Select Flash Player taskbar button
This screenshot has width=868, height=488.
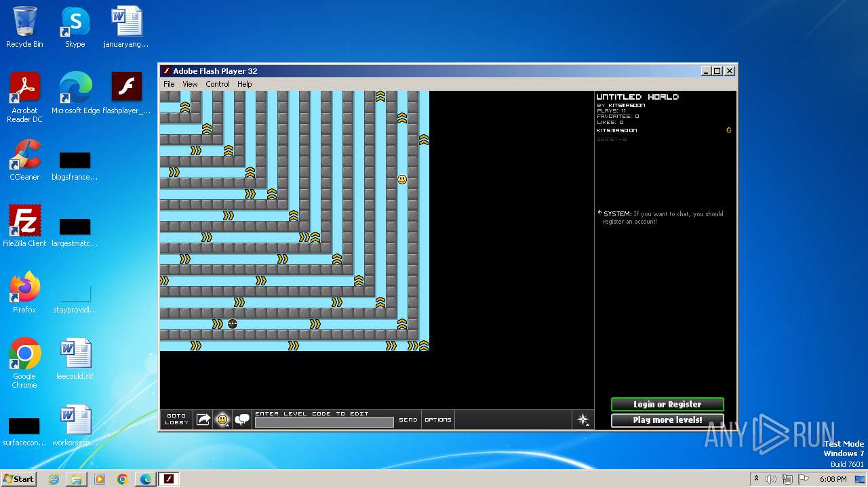[169, 479]
